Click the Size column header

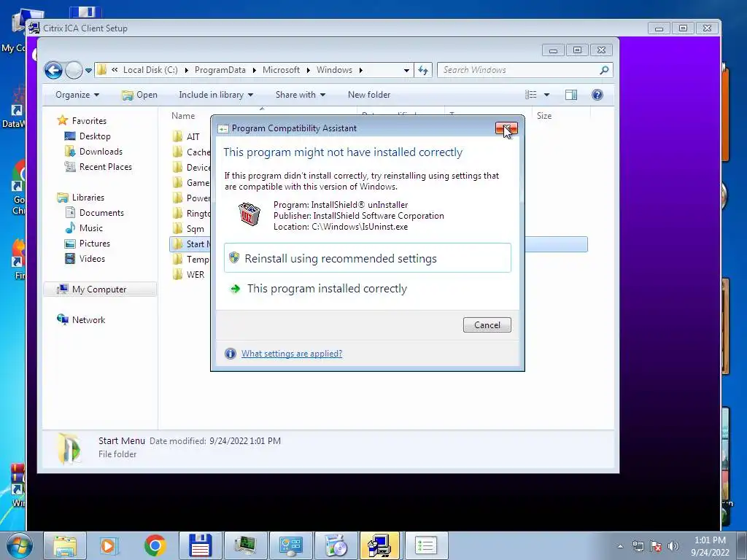coord(543,116)
